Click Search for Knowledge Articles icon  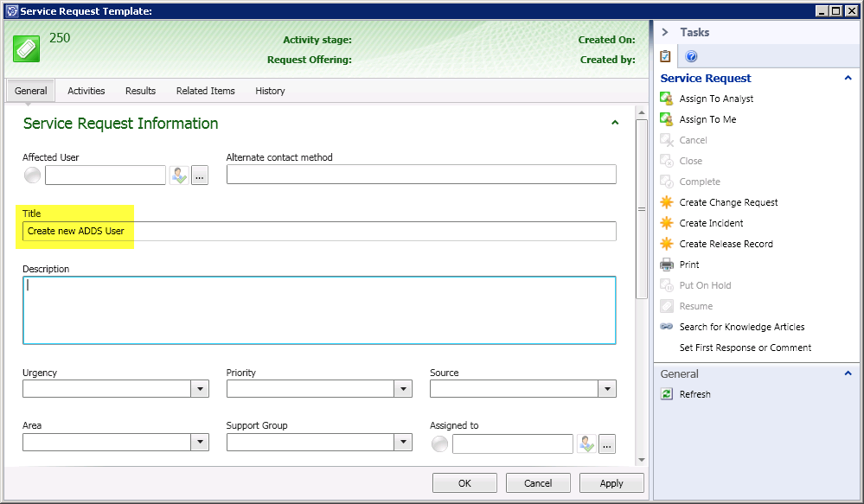point(666,327)
